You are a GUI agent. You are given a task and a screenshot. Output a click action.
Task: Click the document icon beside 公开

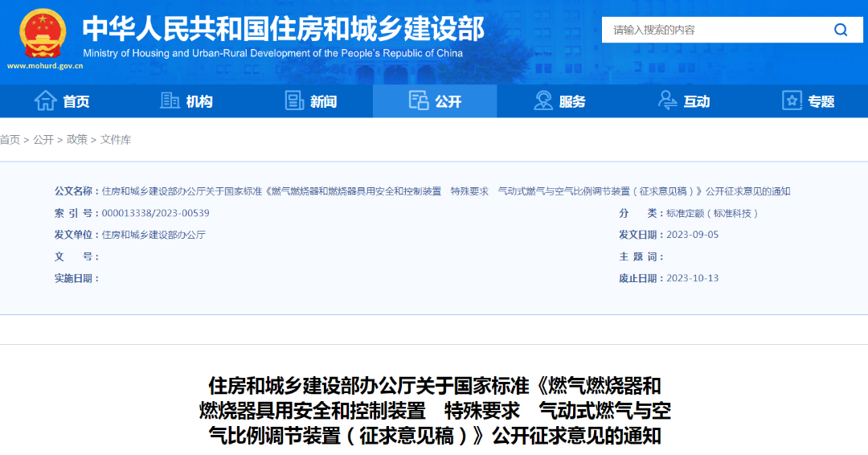coord(419,100)
